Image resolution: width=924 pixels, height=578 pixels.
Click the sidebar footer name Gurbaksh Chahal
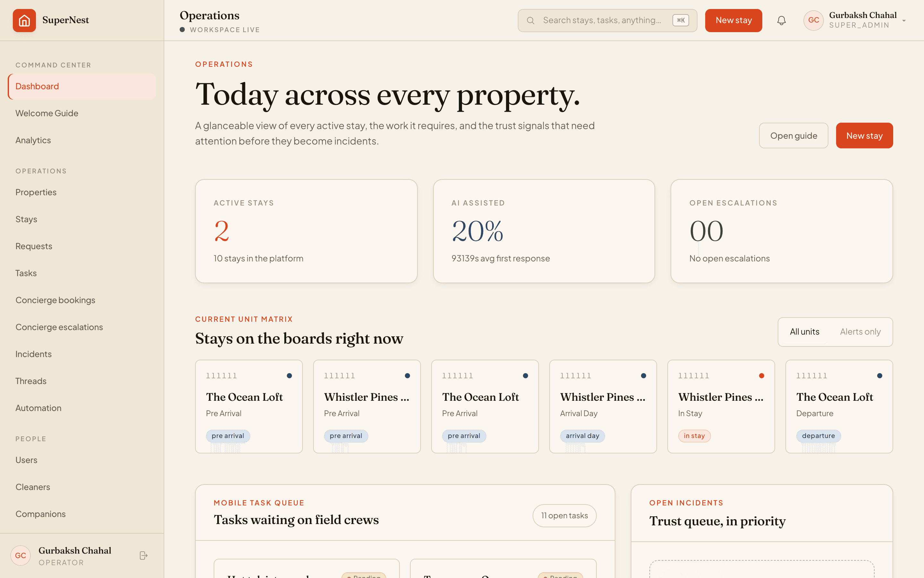(x=75, y=550)
